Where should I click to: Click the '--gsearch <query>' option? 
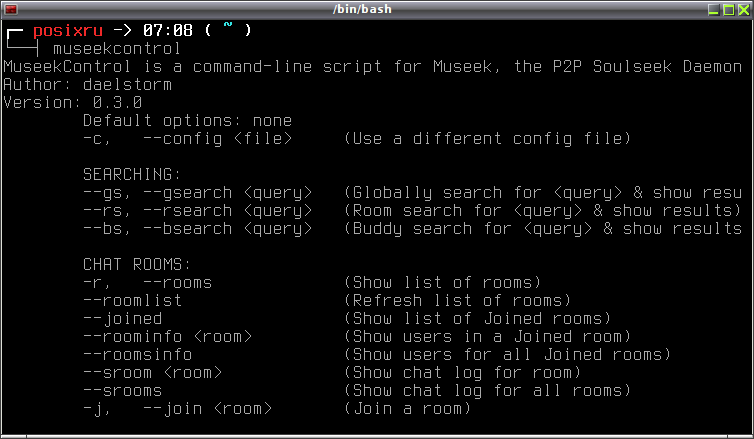[x=228, y=193]
